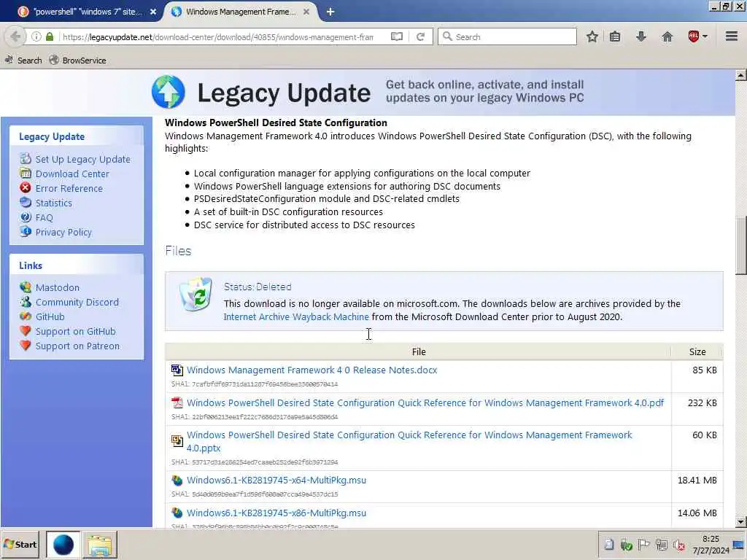Screen dimensions: 747x560
Task: Open Internet Archive Wayback Machine link
Action: click(296, 317)
